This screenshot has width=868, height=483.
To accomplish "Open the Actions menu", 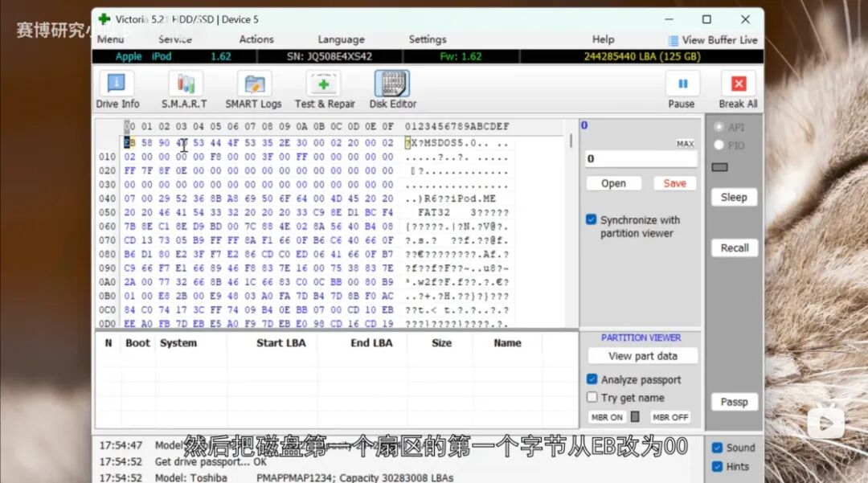I will (256, 39).
